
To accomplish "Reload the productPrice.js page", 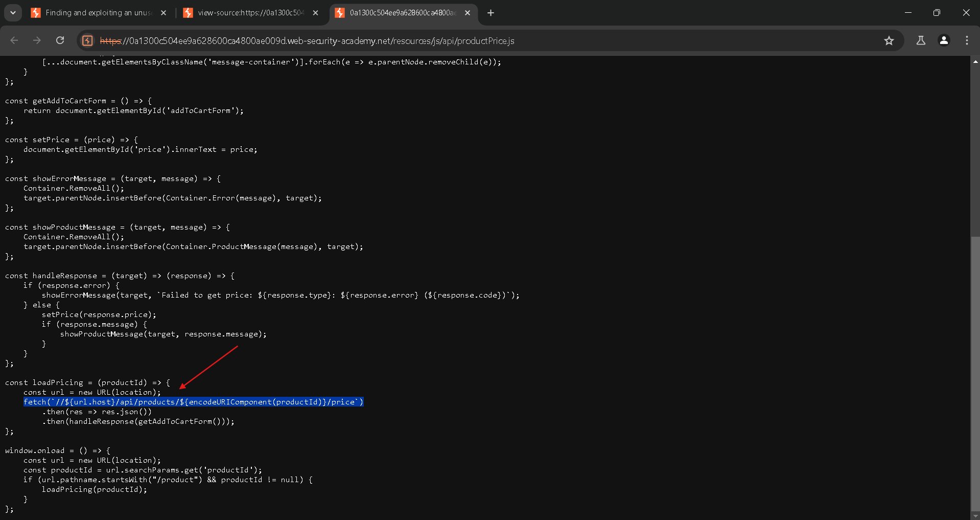I will [60, 40].
